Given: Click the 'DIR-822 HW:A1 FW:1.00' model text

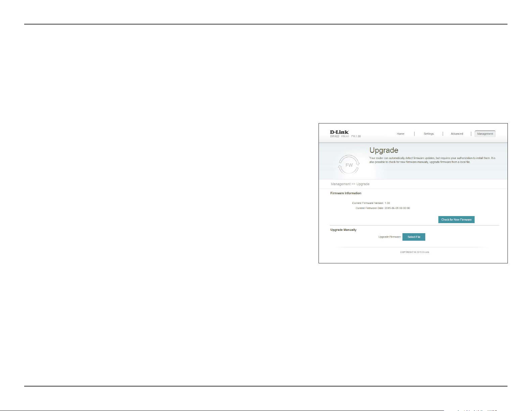Looking at the screenshot, I should click(x=345, y=136).
